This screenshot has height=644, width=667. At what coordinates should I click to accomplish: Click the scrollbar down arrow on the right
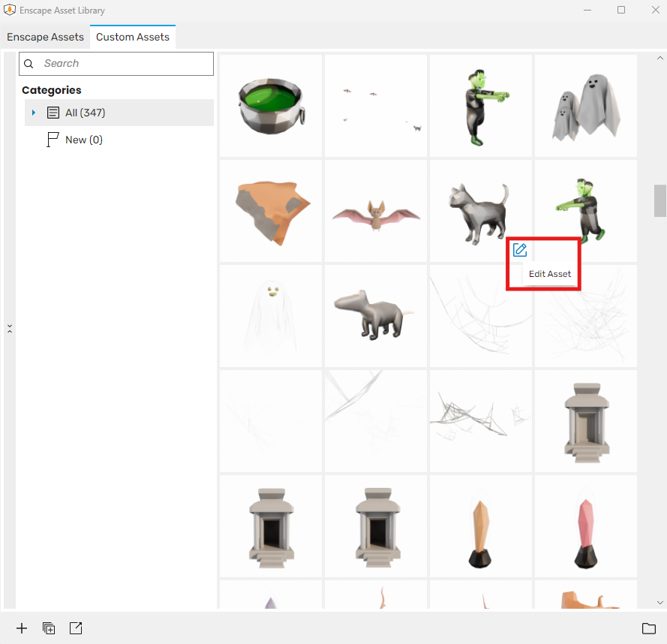(x=660, y=602)
